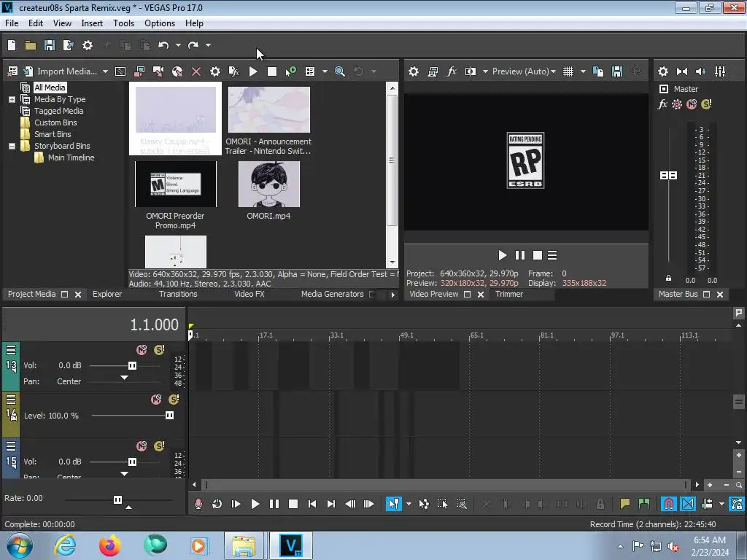
Task: Click track 14 Level slider handle
Action: 169,416
